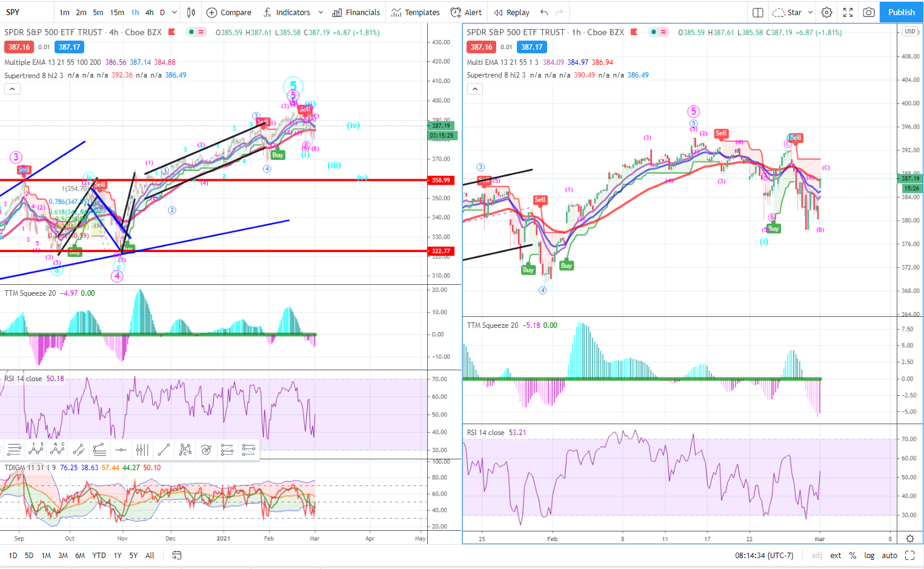
Task: Start bar Replay mode
Action: [511, 12]
